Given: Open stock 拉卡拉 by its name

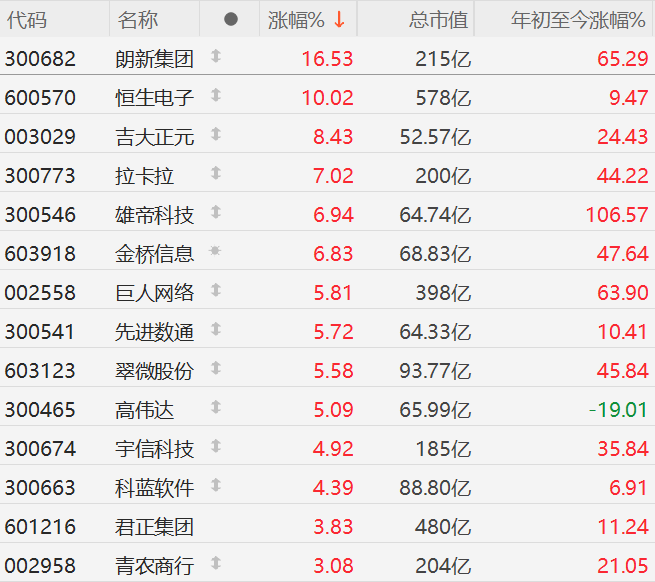Looking at the screenshot, I should (x=145, y=176).
